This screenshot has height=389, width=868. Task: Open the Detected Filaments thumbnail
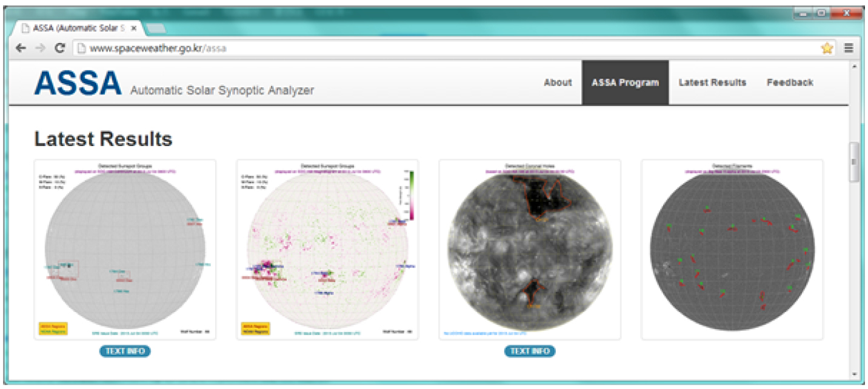[732, 250]
